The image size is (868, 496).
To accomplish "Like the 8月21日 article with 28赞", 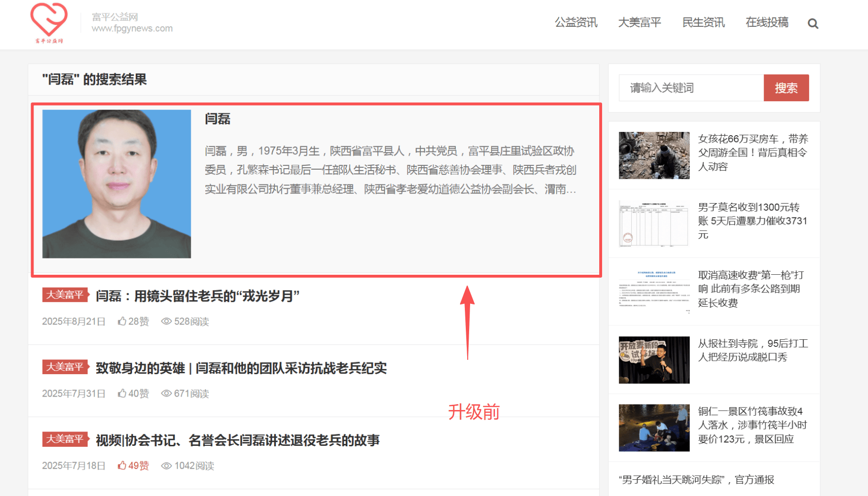I will [122, 322].
